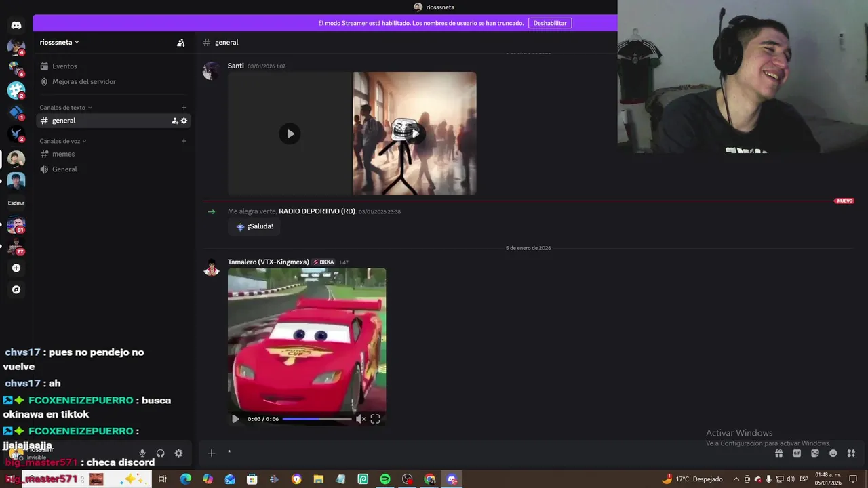Open the sticker picker

tap(815, 453)
